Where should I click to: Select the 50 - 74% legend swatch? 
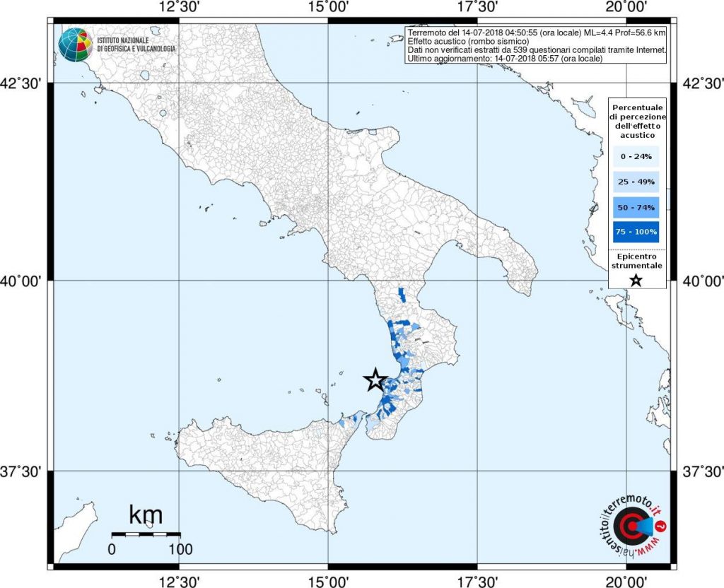(x=635, y=207)
